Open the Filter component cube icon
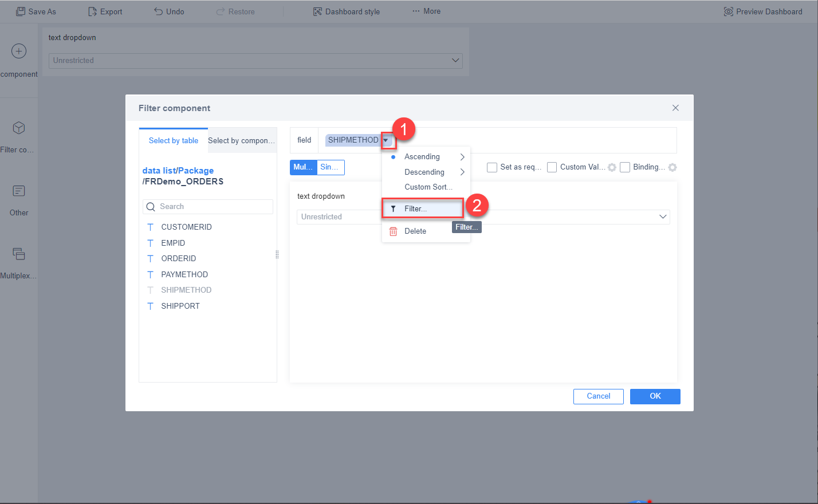 pos(19,127)
